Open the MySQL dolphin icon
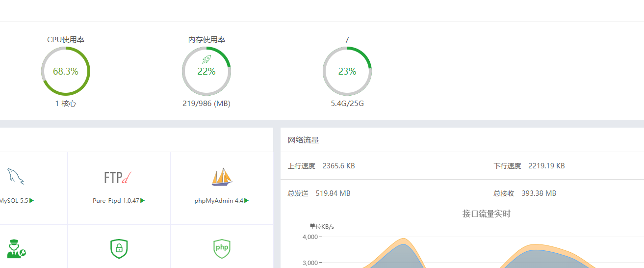 15,177
